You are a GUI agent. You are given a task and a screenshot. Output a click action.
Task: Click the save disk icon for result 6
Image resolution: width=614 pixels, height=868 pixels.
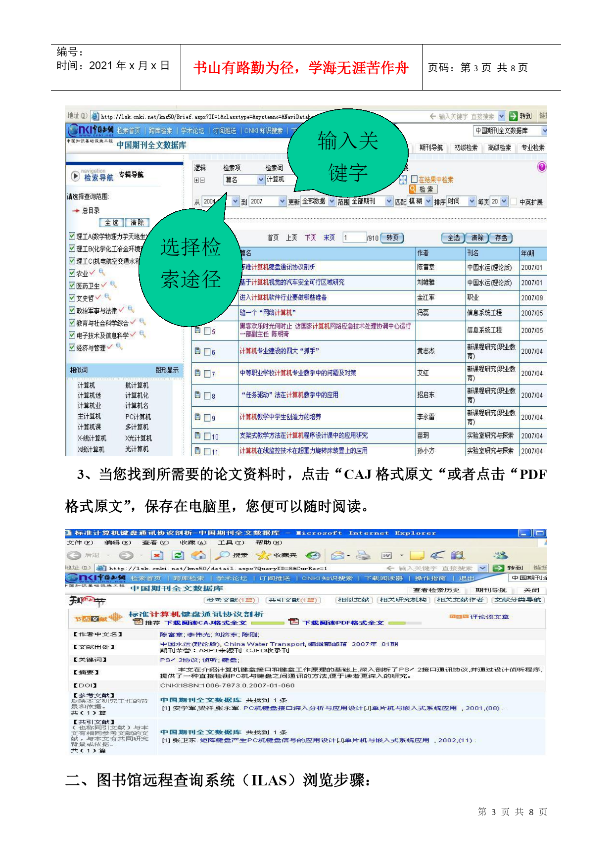coord(197,351)
